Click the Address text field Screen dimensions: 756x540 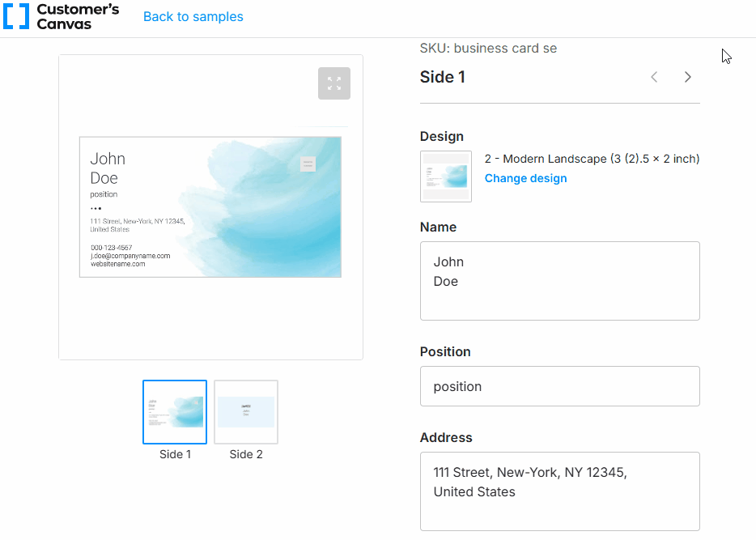tap(560, 491)
